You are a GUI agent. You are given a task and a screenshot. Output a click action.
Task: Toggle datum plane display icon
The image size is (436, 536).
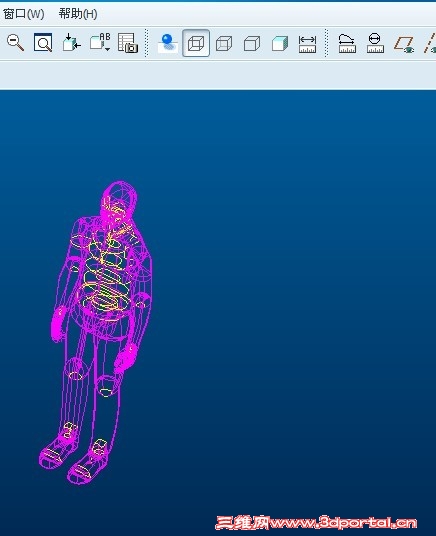(x=404, y=44)
